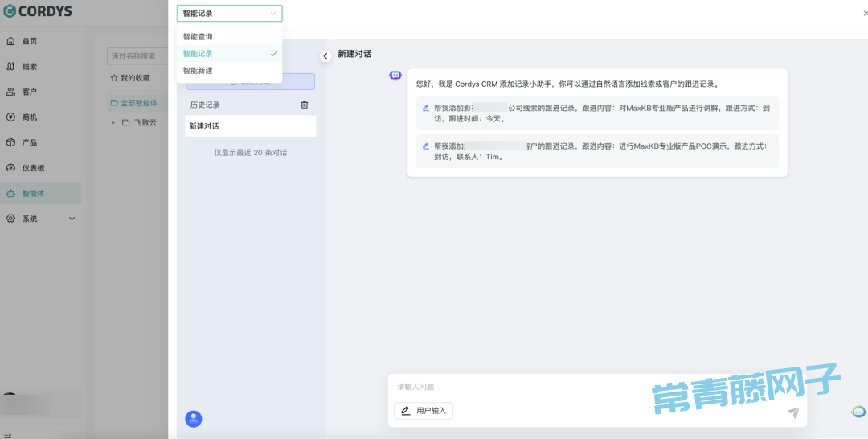The height and width of the screenshot is (439, 868).
Task: Select 智能查询 from dropdown list
Action: tap(198, 37)
